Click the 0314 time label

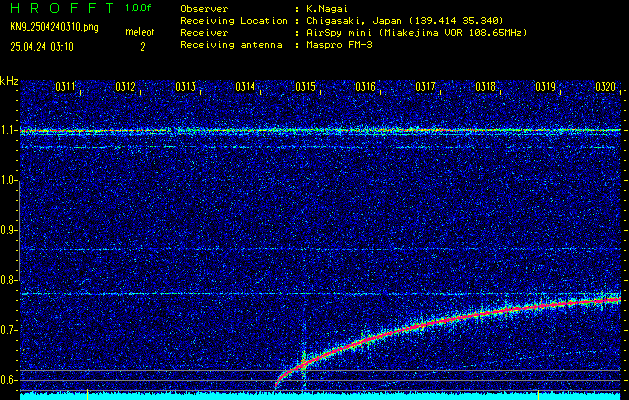245,86
